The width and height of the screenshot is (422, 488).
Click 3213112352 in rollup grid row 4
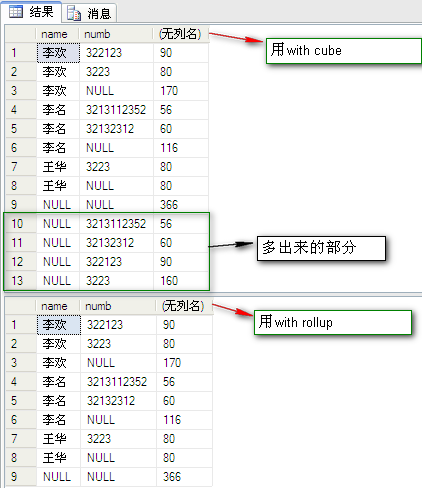118,382
